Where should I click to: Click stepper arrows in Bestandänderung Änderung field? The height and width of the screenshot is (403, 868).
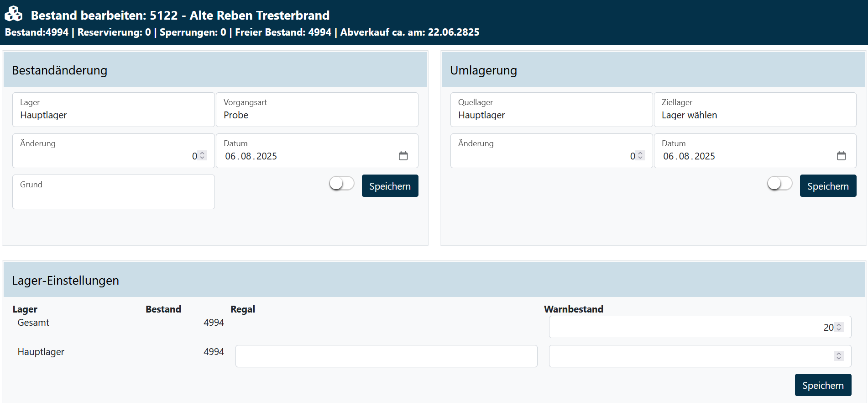coord(202,156)
